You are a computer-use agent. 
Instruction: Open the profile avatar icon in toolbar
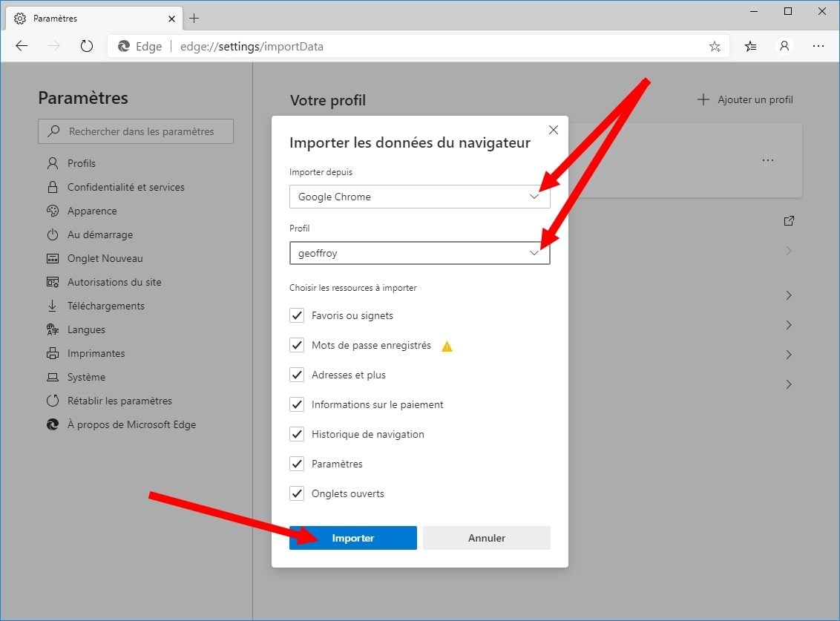tap(784, 46)
